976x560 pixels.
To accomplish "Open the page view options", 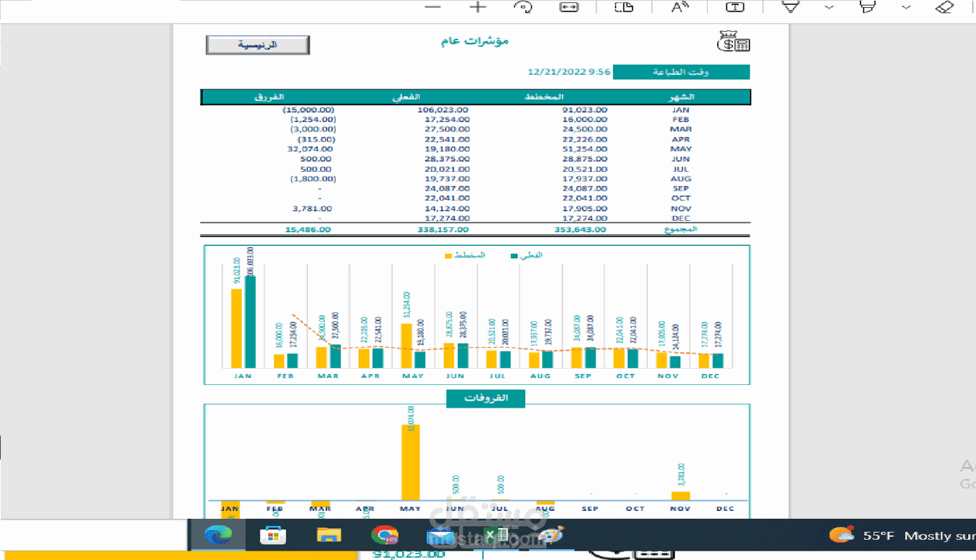I will pyautogui.click(x=624, y=7).
